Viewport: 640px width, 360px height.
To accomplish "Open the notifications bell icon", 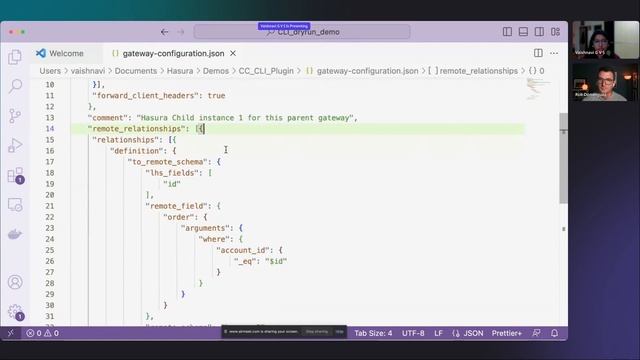I will (554, 333).
